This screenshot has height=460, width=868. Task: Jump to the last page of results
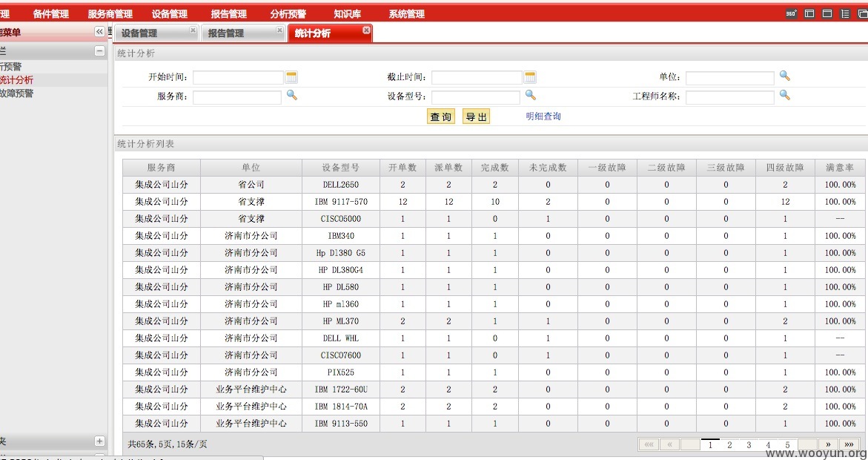click(x=849, y=444)
